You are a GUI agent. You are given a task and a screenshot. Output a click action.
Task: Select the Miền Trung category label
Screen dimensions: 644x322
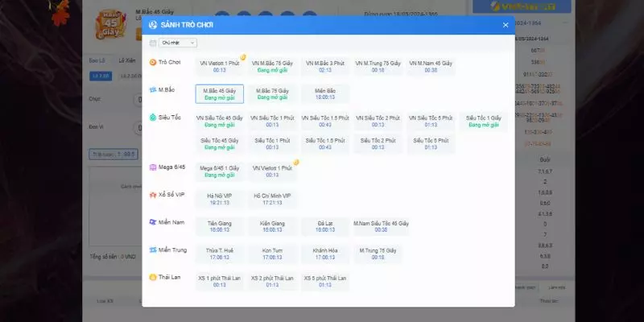[x=172, y=250]
